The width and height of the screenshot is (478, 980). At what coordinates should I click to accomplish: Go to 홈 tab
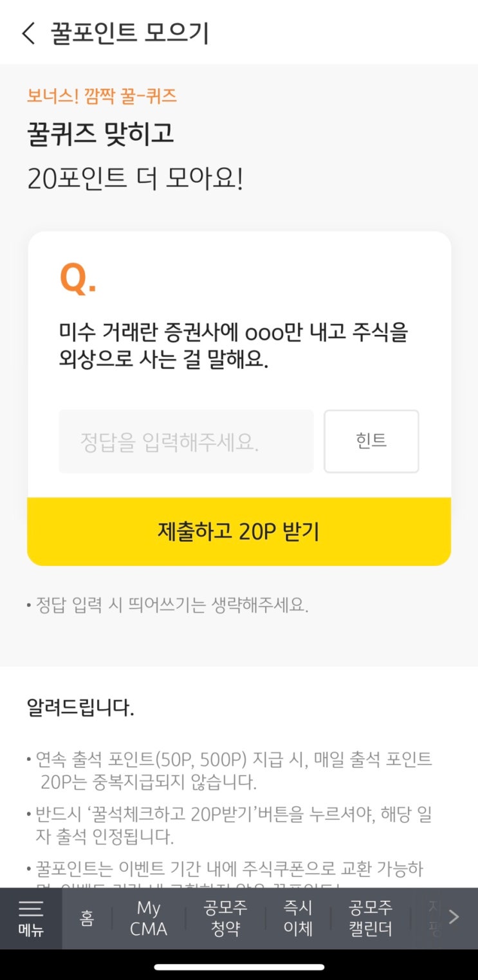pyautogui.click(x=87, y=918)
